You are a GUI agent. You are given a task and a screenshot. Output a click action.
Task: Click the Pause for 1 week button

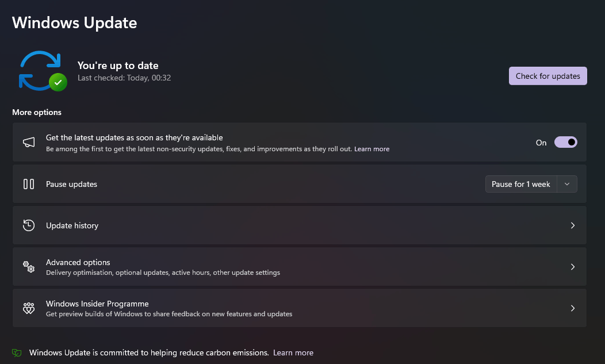click(520, 184)
